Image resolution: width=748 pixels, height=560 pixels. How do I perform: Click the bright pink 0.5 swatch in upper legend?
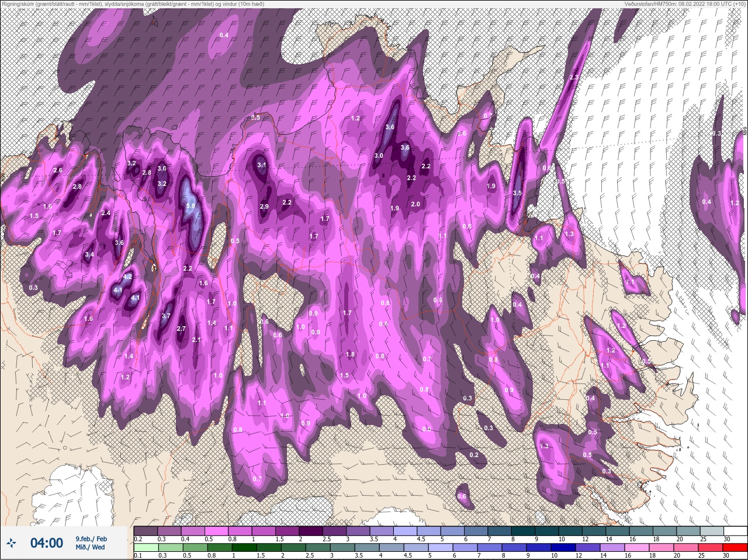[x=216, y=530]
